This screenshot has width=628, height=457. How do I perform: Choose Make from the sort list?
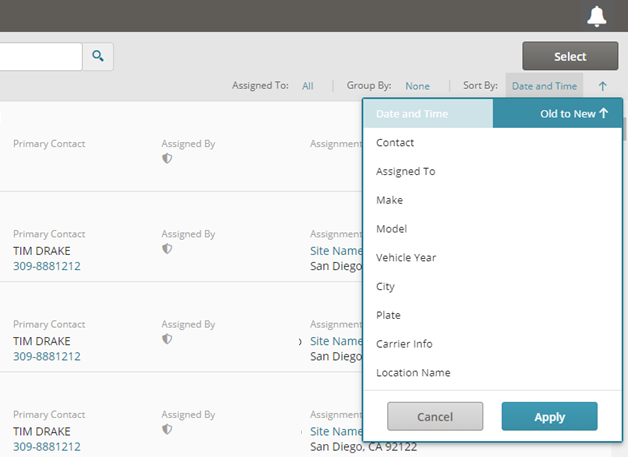point(389,200)
